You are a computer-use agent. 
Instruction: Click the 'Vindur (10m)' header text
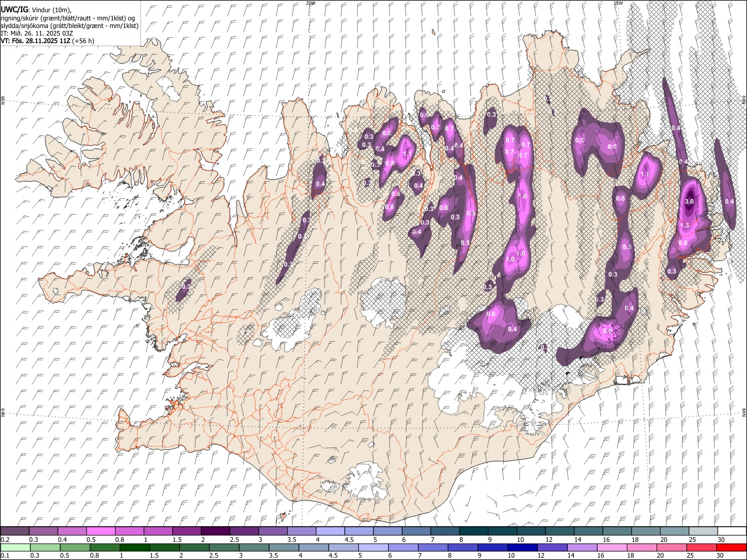[x=50, y=10]
